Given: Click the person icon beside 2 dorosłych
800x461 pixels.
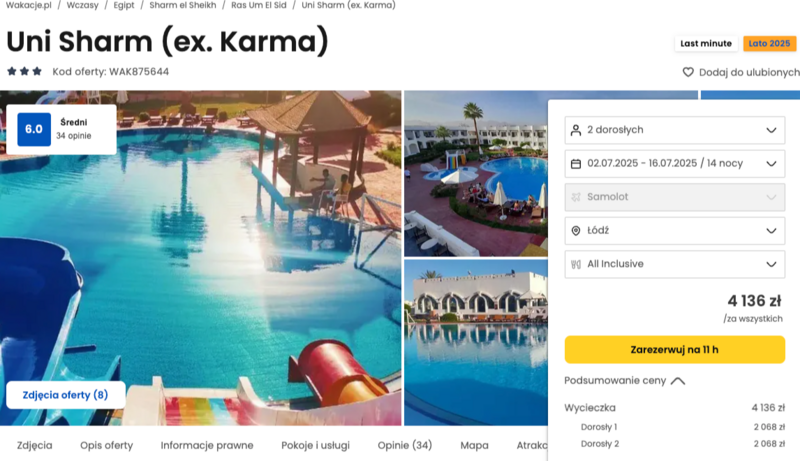Looking at the screenshot, I should (x=576, y=130).
